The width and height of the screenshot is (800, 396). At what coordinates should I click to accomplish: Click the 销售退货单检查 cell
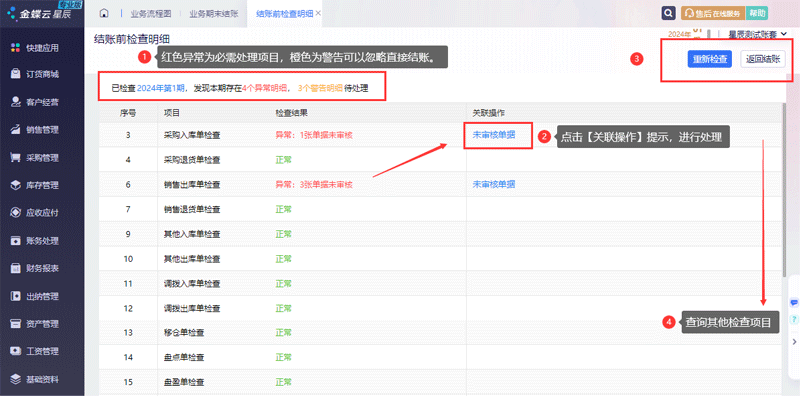click(x=192, y=209)
